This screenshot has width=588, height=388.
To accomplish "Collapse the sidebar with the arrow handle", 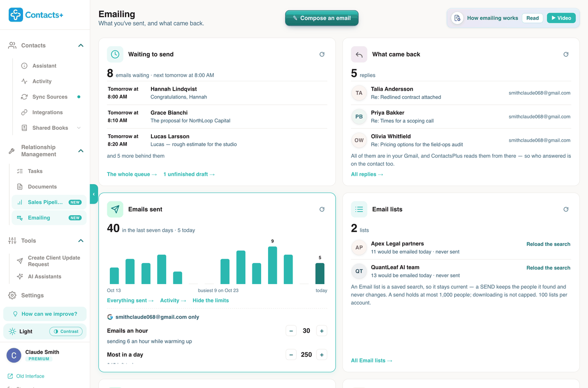I will click(x=94, y=194).
